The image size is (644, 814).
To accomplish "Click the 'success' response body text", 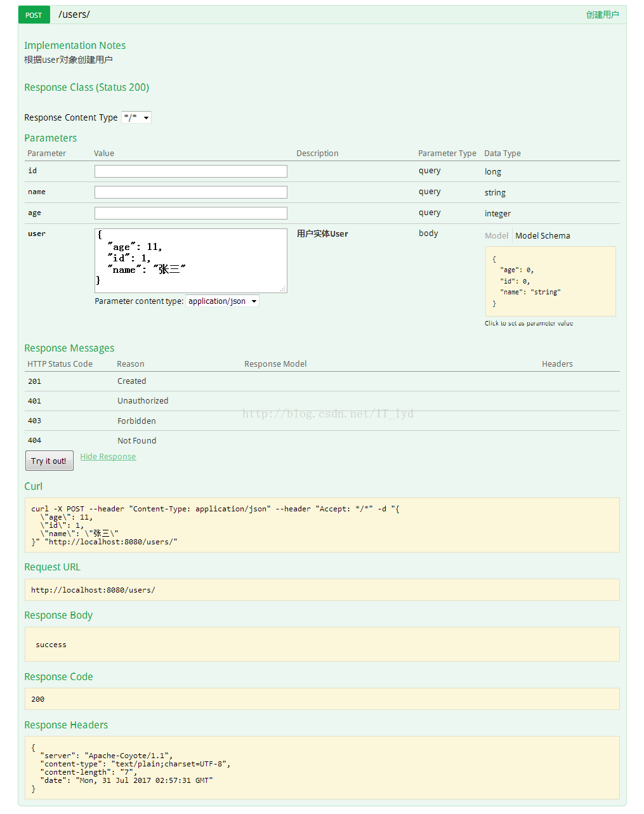I will pyautogui.click(x=51, y=645).
